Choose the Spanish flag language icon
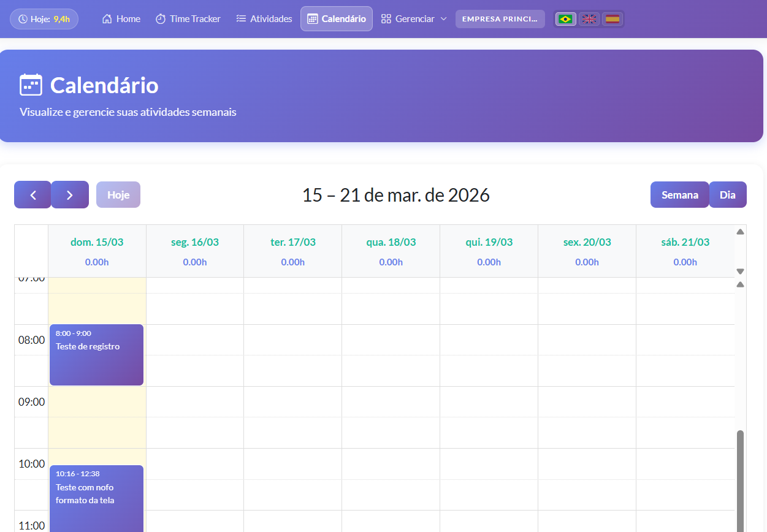The image size is (767, 532). (612, 18)
